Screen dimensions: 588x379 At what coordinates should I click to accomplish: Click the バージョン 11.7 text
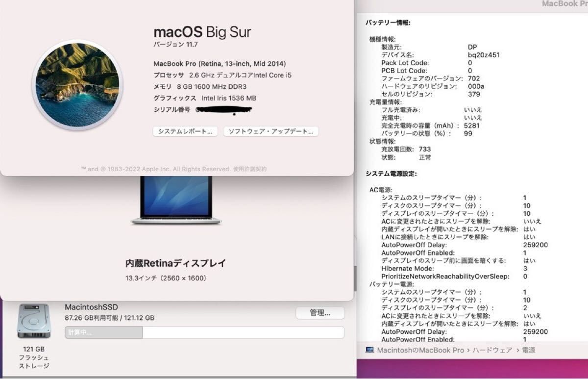pyautogui.click(x=175, y=45)
